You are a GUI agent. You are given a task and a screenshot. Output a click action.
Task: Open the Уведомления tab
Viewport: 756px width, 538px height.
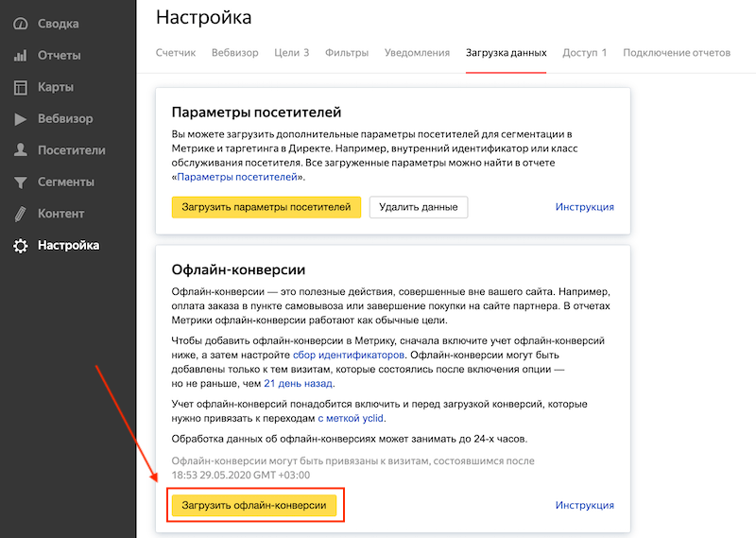(417, 53)
